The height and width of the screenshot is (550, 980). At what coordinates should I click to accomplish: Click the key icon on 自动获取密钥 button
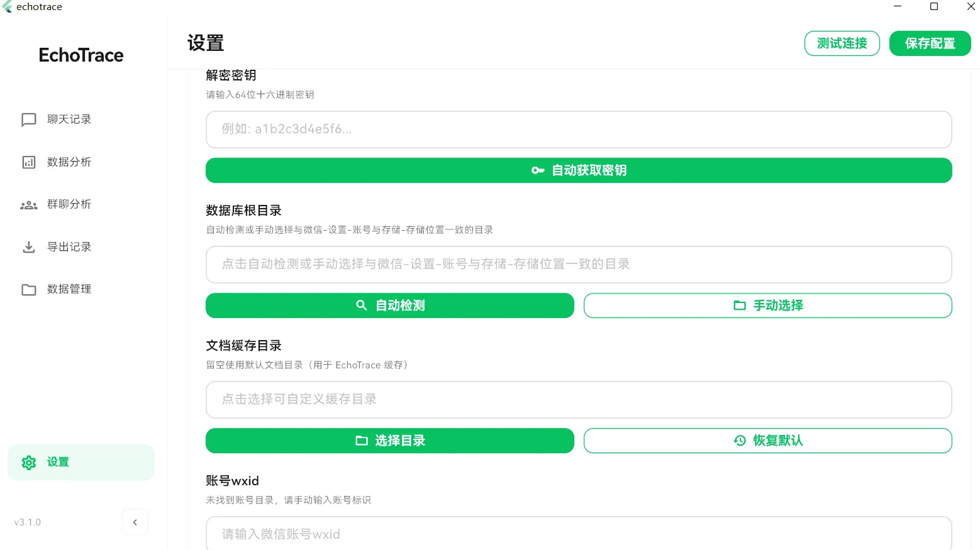point(538,170)
